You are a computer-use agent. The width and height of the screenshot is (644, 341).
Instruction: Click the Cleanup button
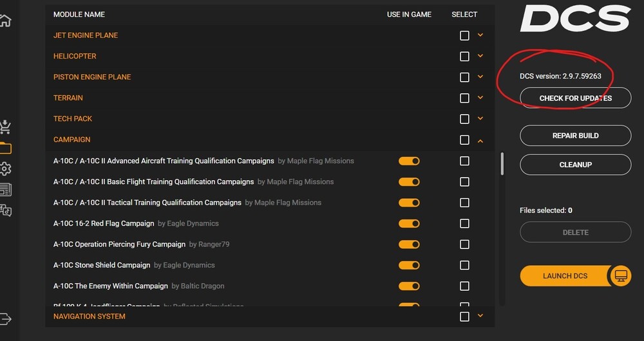click(575, 165)
